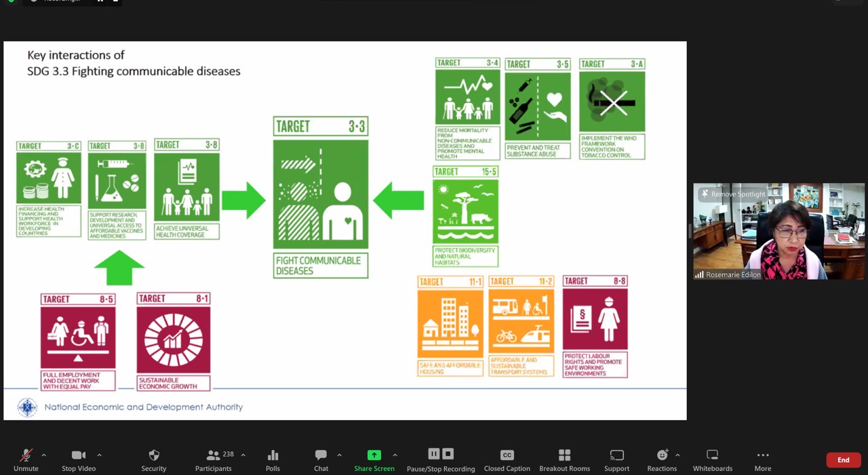The width and height of the screenshot is (868, 475).
Task: Pause the recording
Action: pyautogui.click(x=433, y=454)
